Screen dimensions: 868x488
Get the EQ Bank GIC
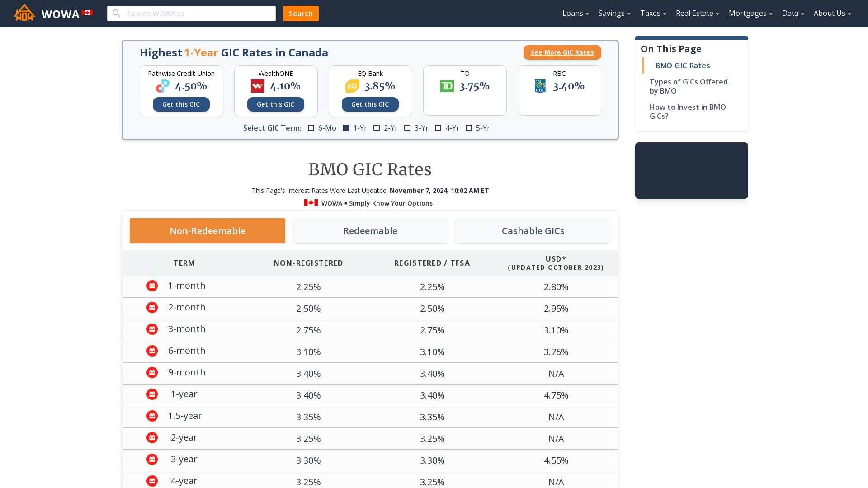pos(370,104)
